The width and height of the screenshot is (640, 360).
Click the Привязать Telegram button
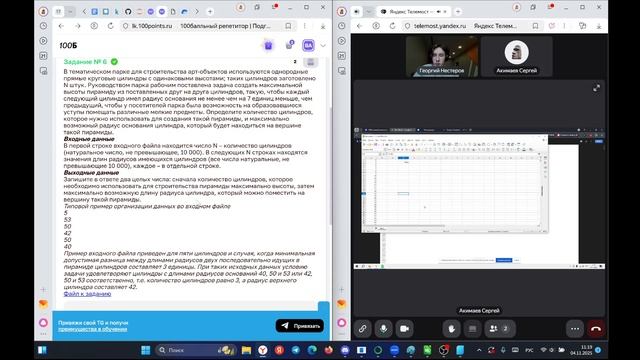pyautogui.click(x=300, y=326)
